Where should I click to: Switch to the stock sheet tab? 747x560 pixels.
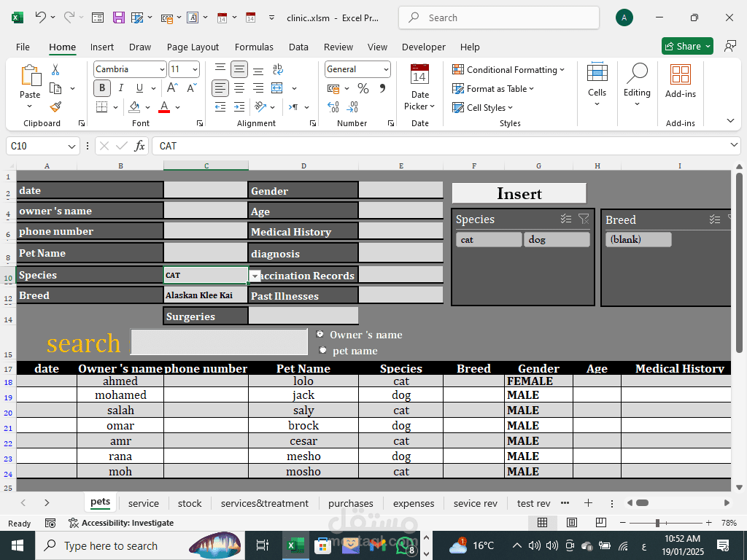point(190,503)
